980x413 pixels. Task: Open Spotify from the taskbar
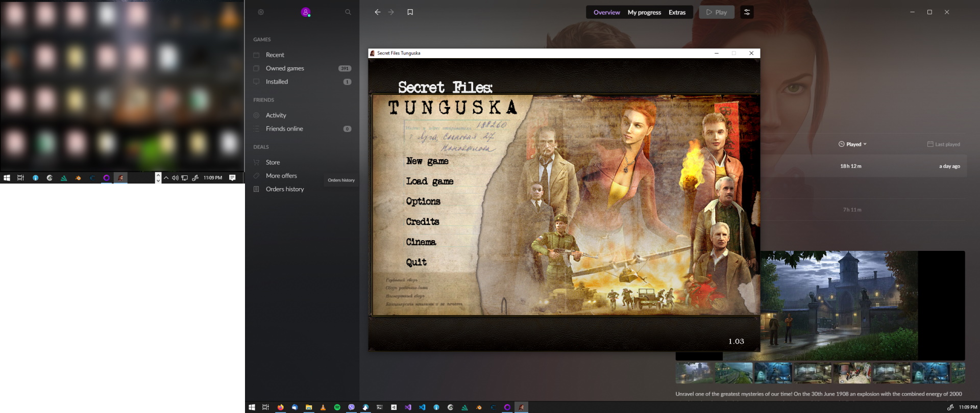pos(337,407)
